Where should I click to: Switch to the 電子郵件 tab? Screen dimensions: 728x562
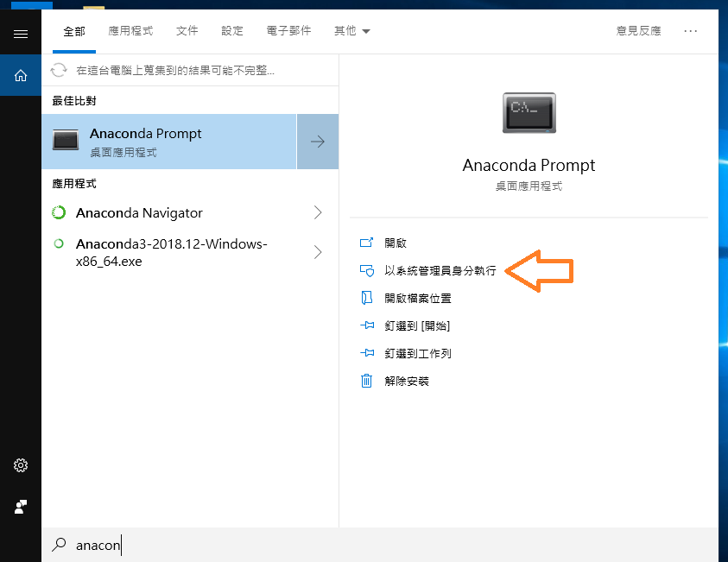tap(288, 31)
